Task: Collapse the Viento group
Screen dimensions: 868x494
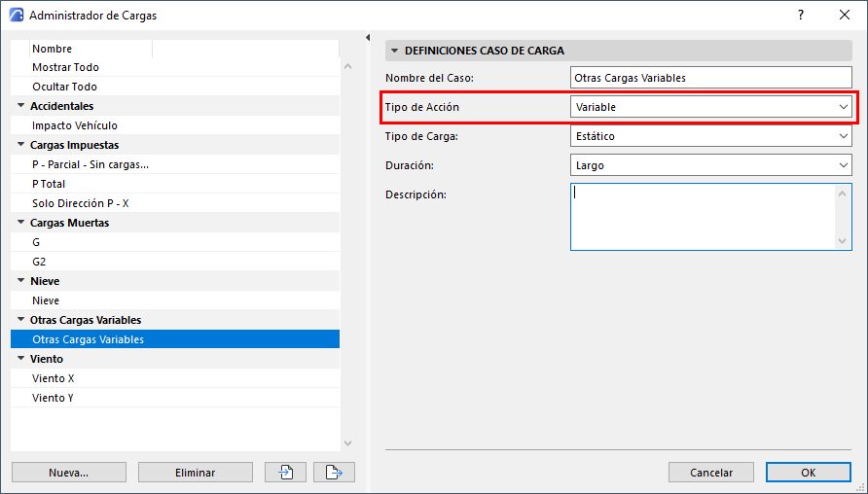Action: point(21,359)
